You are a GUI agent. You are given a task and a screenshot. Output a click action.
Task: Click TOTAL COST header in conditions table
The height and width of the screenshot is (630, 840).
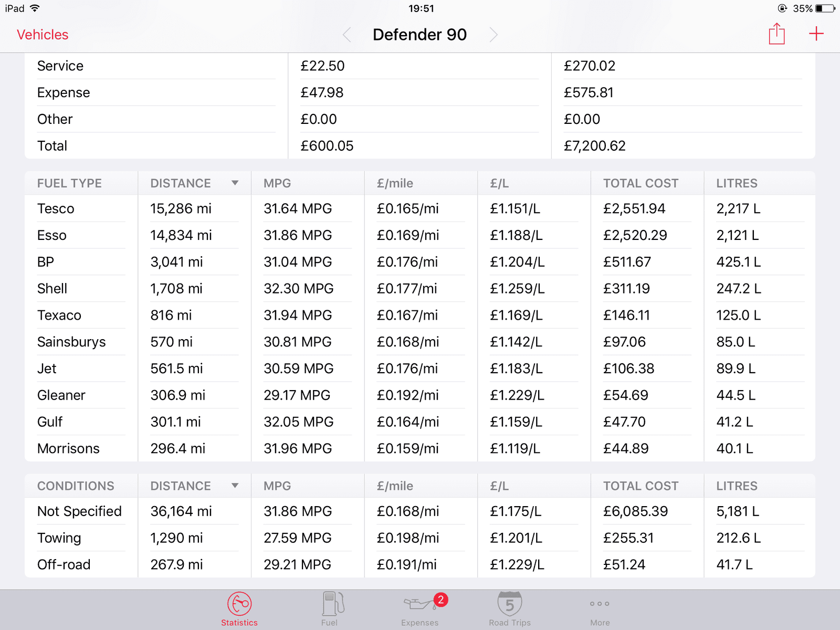(x=640, y=486)
